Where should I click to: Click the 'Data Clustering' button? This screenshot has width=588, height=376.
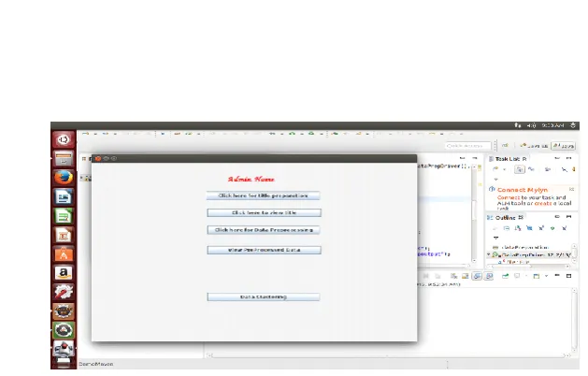pyautogui.click(x=264, y=296)
